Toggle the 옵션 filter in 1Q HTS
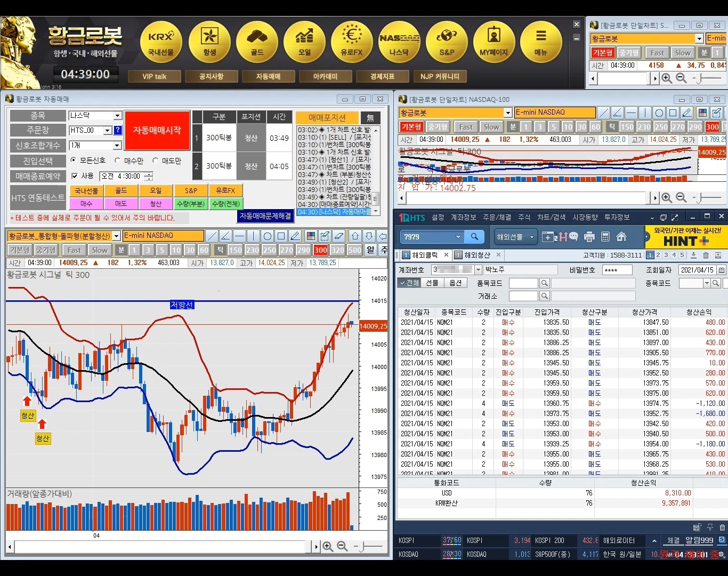The image size is (728, 576). [x=456, y=283]
